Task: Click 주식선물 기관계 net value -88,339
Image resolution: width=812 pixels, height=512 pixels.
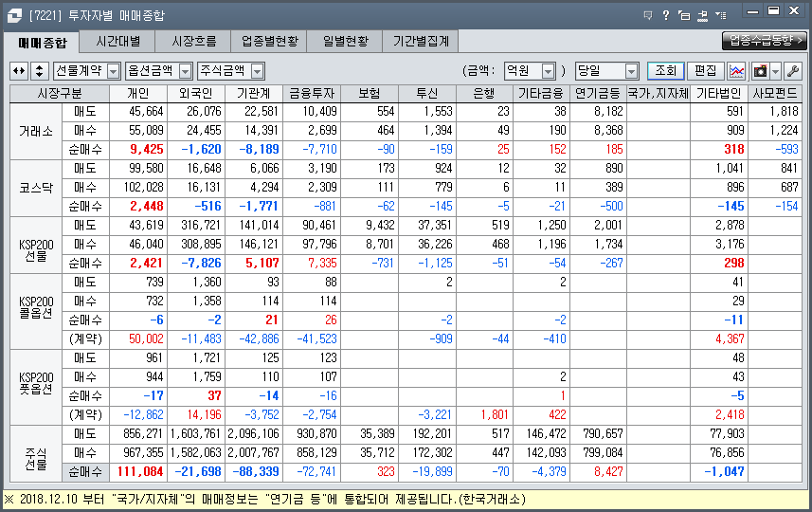Action: click(256, 472)
